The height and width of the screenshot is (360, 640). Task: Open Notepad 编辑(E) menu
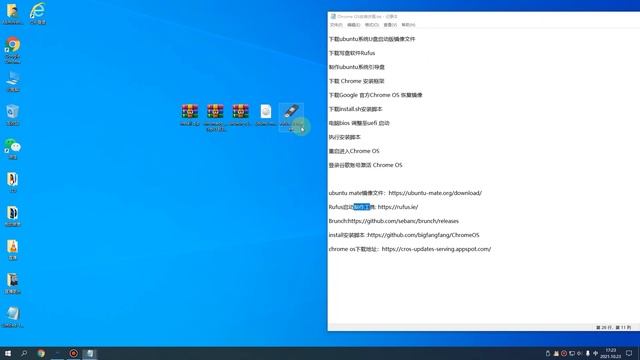(354, 25)
